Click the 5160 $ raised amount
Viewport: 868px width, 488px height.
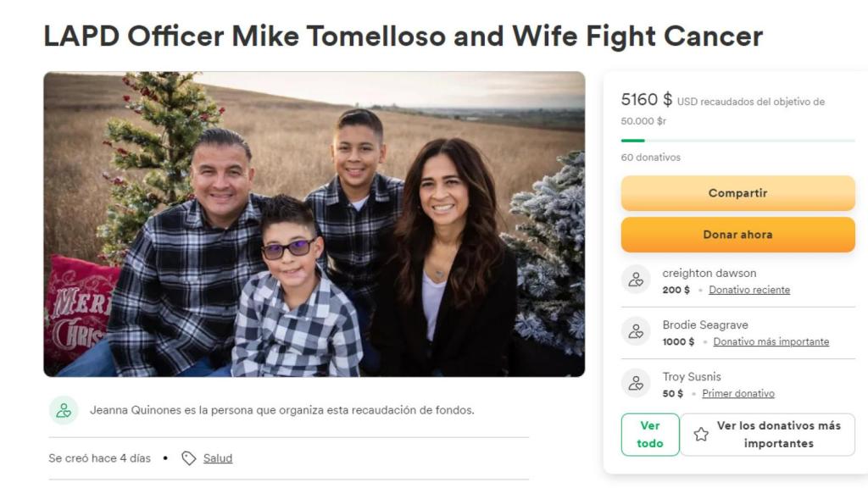647,100
